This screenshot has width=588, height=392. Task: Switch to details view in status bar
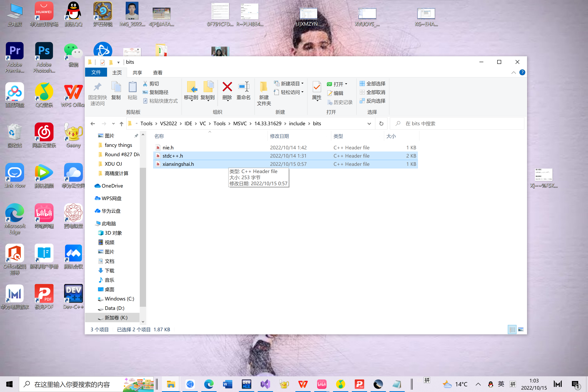[x=512, y=329]
